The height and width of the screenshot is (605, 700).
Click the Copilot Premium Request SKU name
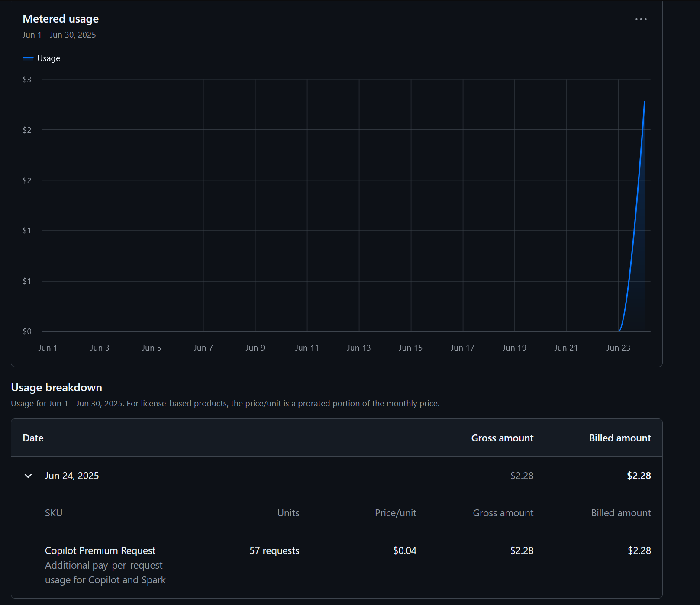pos(100,550)
